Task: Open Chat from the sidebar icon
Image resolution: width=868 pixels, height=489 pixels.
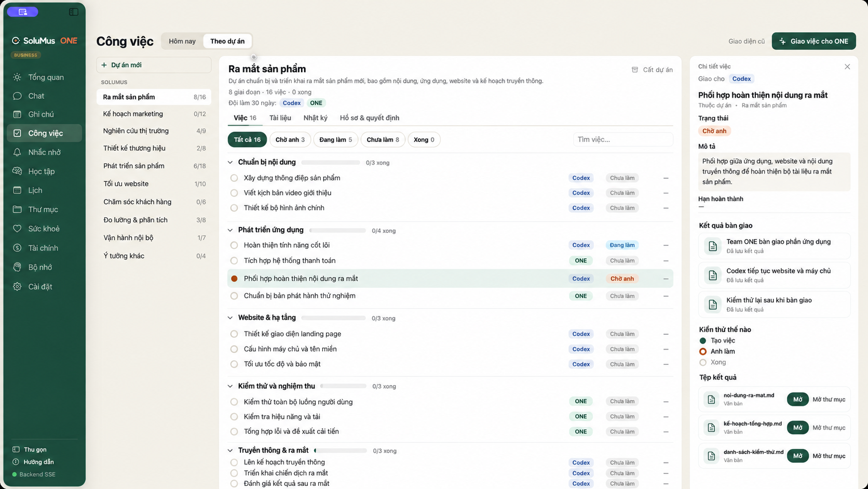Action: pos(17,96)
